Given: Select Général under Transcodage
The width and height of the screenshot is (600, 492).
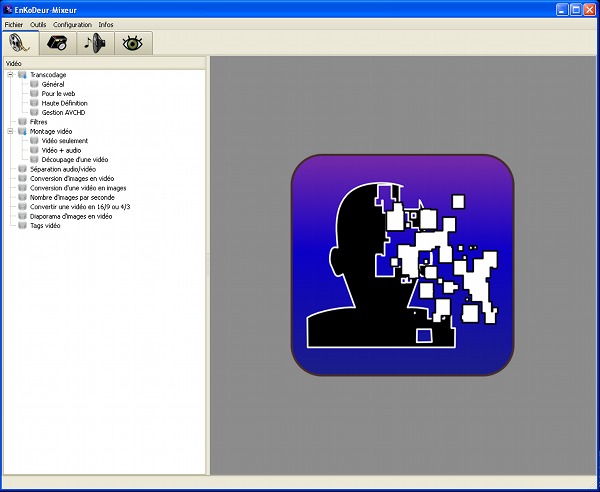Looking at the screenshot, I should [x=53, y=84].
